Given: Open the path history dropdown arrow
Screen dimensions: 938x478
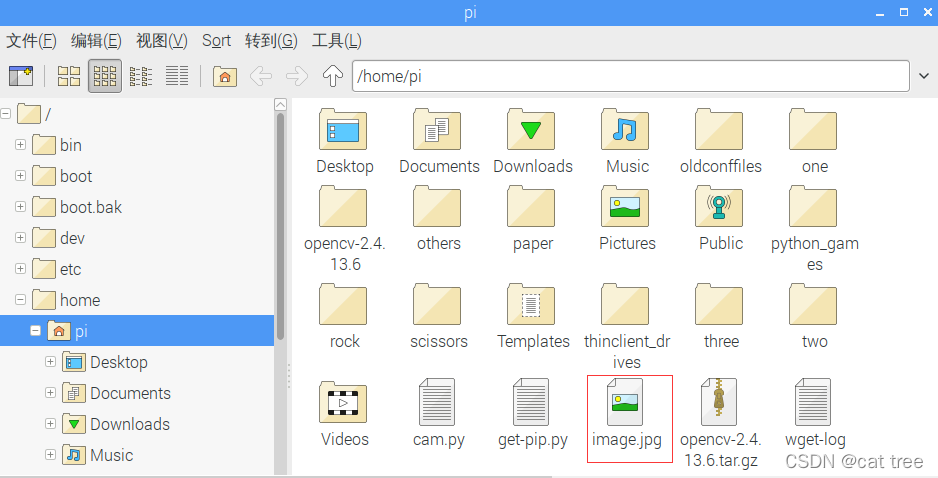Looking at the screenshot, I should point(924,76).
